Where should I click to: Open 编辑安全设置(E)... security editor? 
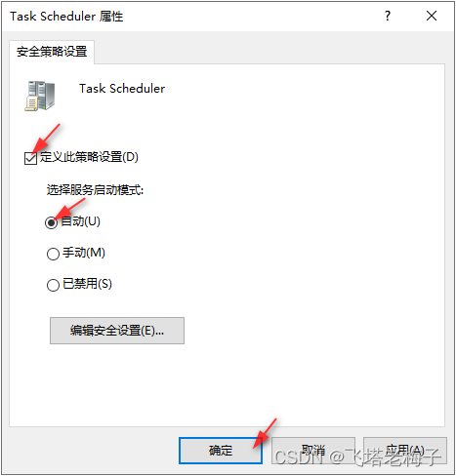[117, 331]
